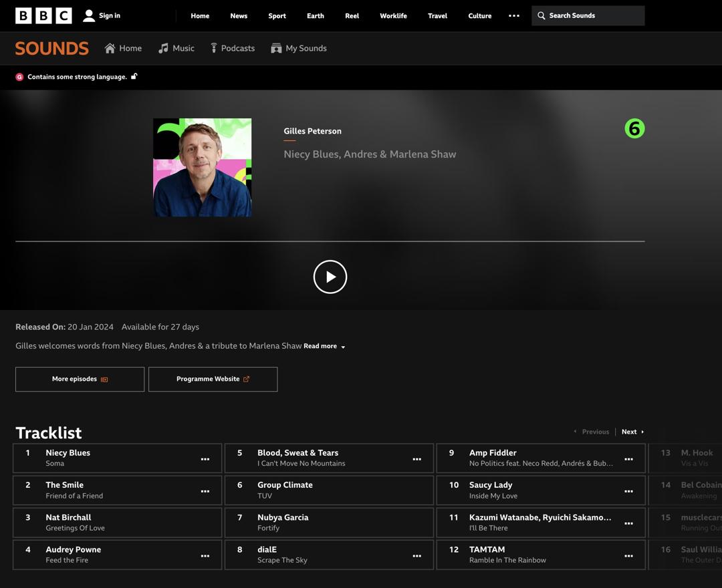Select 'I Can't Move No Mountains' title
The image size is (722, 588).
[301, 463]
